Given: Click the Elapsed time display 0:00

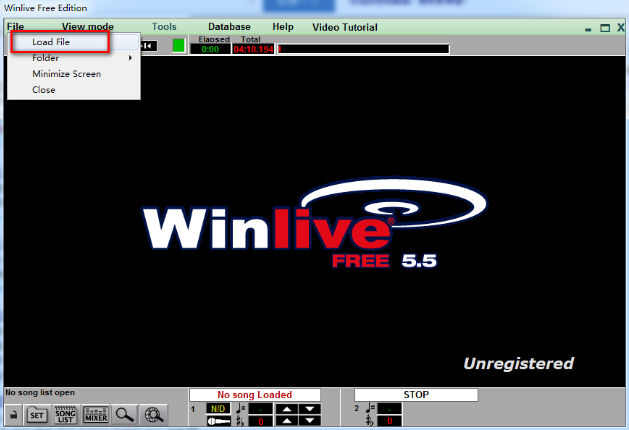Looking at the screenshot, I should click(x=210, y=49).
